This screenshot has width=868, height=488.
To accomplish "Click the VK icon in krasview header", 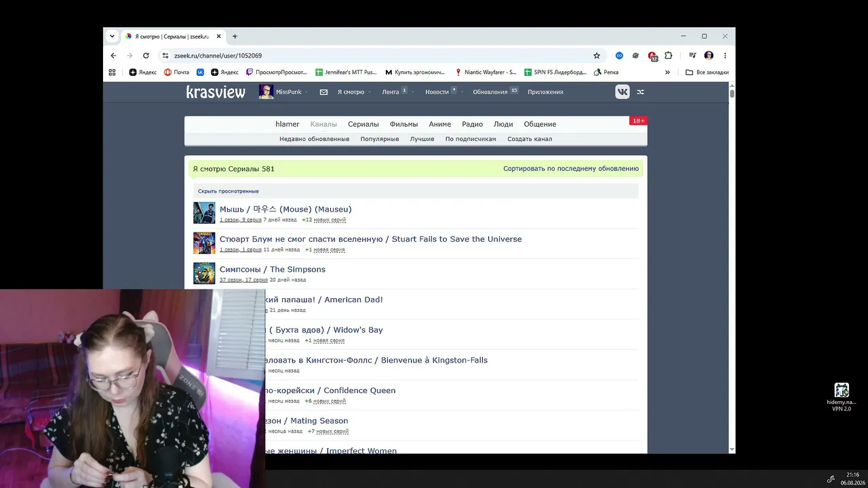I will [623, 92].
